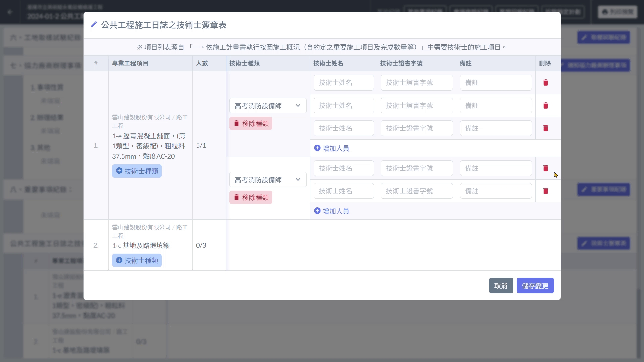
Task: Click 技術士姓名 field in fourth row
Action: click(x=343, y=168)
